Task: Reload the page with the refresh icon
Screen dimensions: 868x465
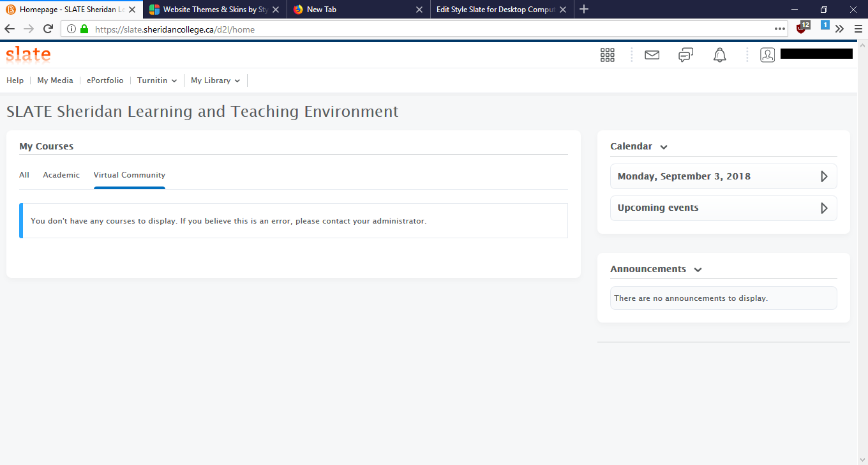Action: (x=48, y=29)
